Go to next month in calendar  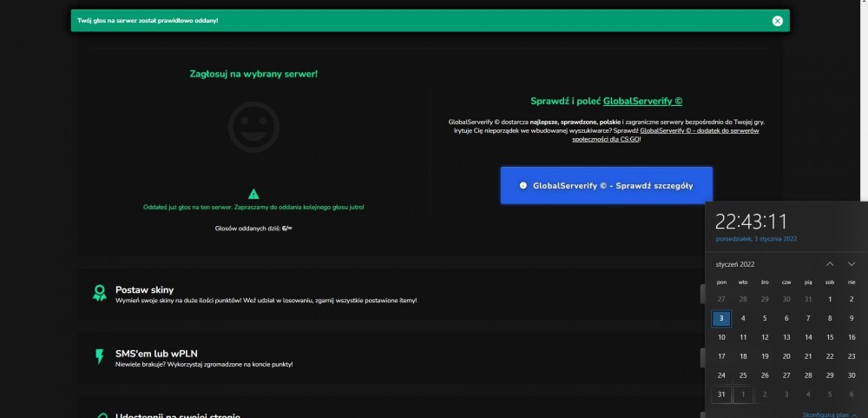(852, 264)
